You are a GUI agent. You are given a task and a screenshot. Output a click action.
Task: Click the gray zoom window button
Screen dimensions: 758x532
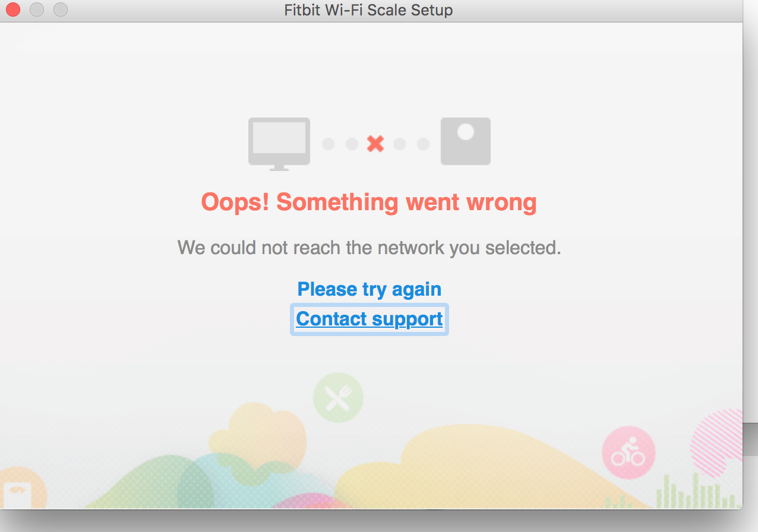coord(61,10)
